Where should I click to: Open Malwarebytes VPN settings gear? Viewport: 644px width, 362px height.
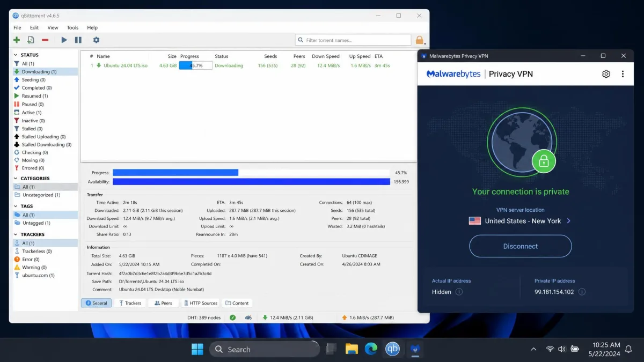pos(606,74)
